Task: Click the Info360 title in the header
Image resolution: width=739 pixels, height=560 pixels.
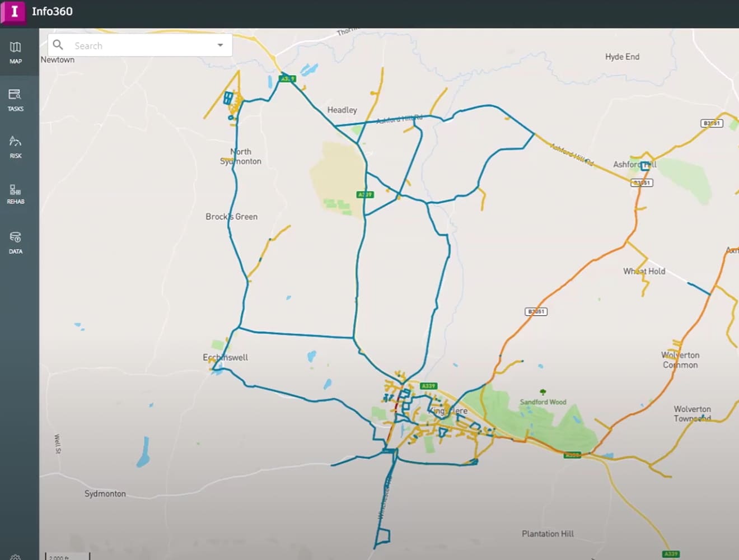Action: [x=53, y=11]
